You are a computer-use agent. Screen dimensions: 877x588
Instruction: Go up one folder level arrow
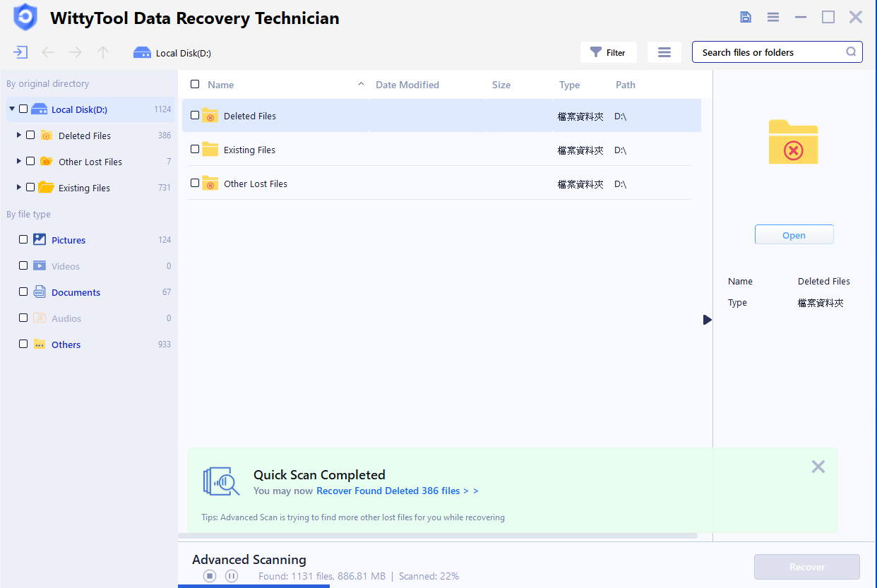tap(103, 52)
